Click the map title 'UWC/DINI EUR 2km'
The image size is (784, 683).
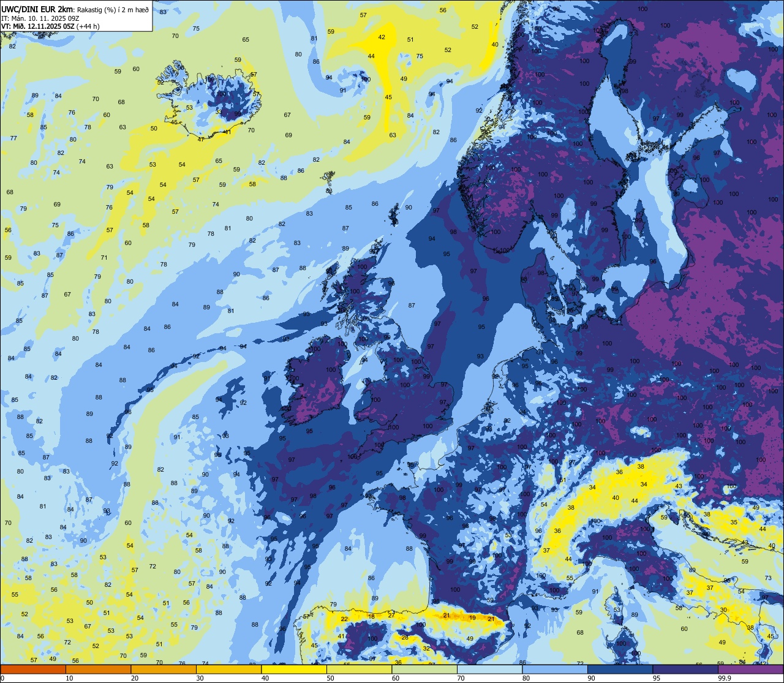click(37, 9)
